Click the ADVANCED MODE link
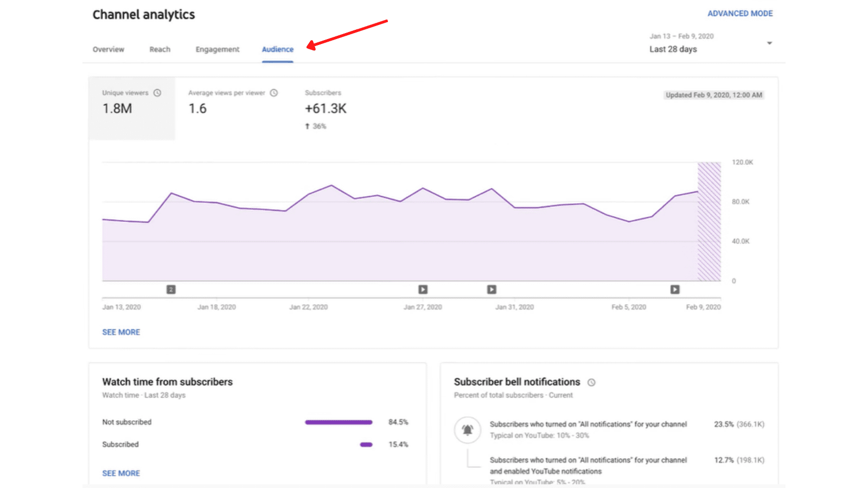The width and height of the screenshot is (868, 488). coord(740,14)
